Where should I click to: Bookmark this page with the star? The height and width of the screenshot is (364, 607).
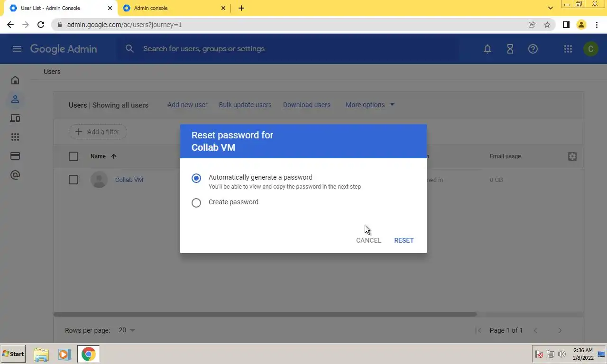tap(547, 25)
